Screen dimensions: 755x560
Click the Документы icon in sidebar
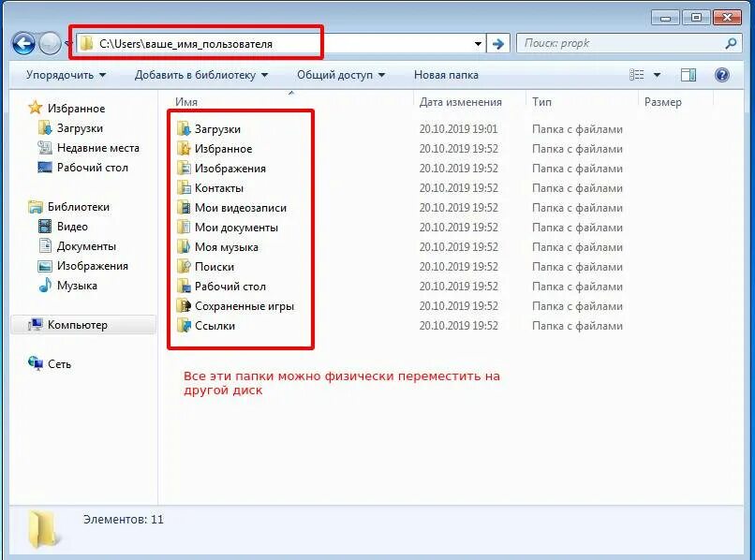point(44,246)
